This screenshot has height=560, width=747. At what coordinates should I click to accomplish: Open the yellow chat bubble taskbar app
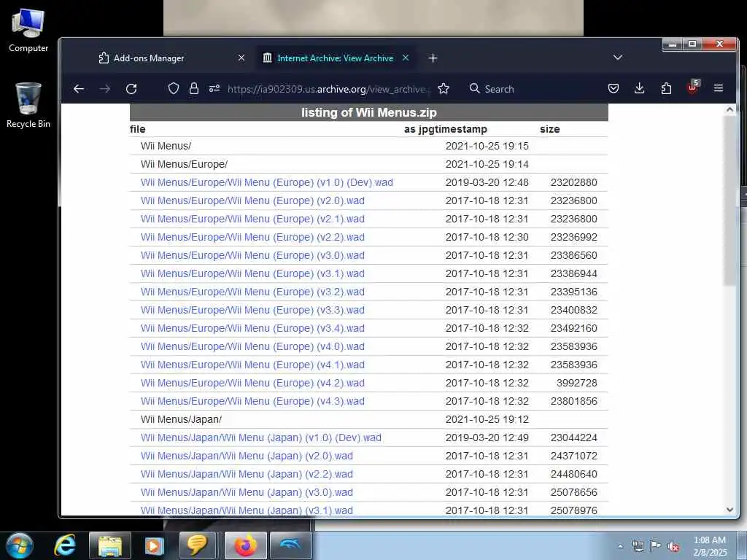[197, 545]
